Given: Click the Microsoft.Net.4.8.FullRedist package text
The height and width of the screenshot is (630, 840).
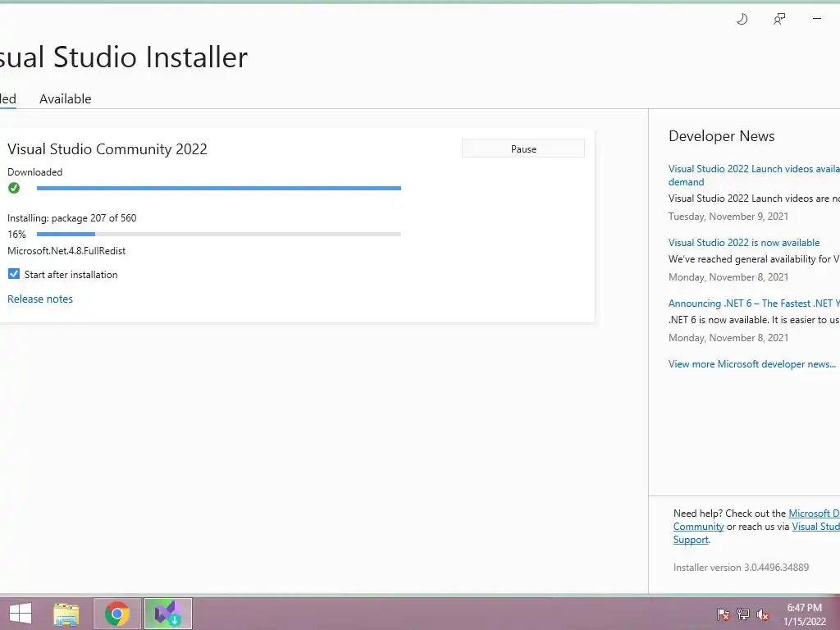Looking at the screenshot, I should pos(66,251).
